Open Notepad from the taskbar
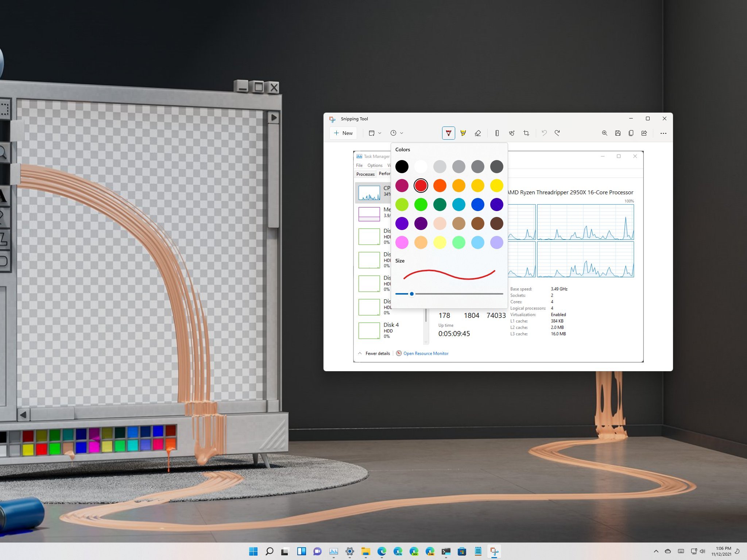Screen dimensions: 747x560 pos(478,551)
